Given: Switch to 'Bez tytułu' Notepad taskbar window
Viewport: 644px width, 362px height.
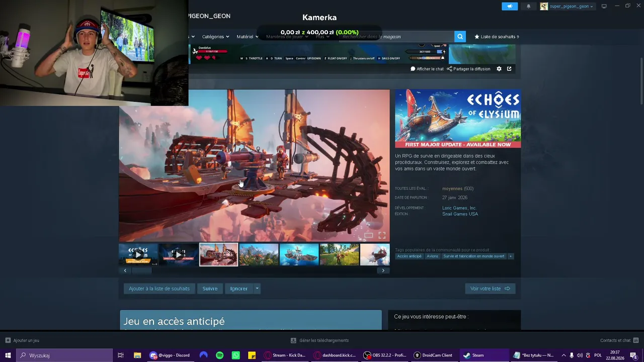Looking at the screenshot, I should pos(533,355).
